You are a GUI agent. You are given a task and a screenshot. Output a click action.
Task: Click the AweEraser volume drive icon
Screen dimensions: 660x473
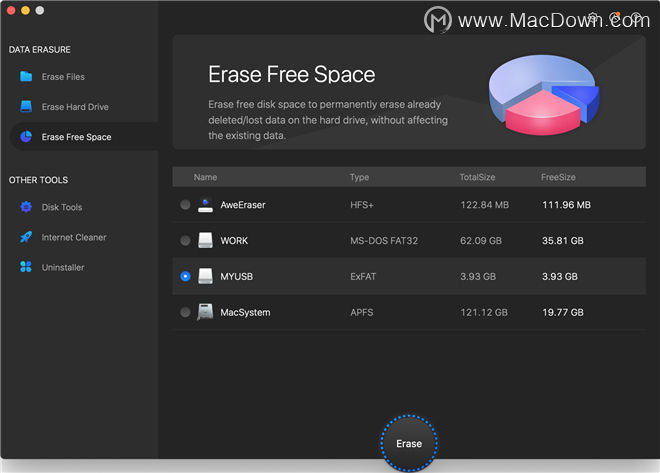(x=205, y=205)
